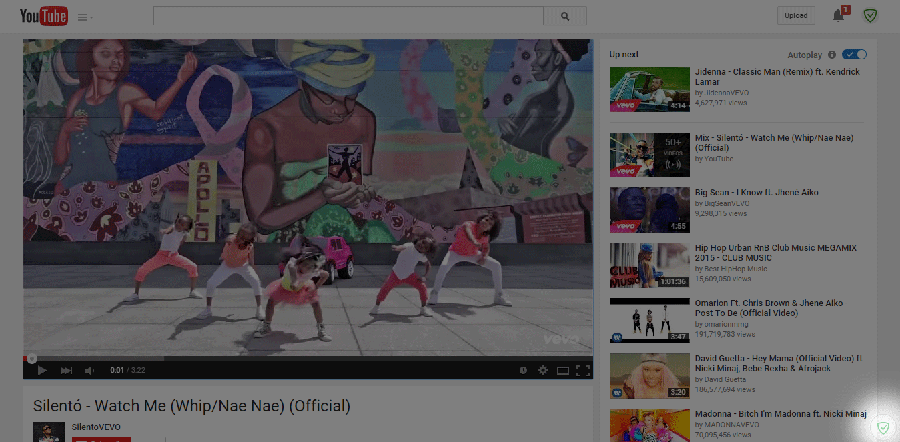Click the green shield account avatar

pyautogui.click(x=870, y=15)
